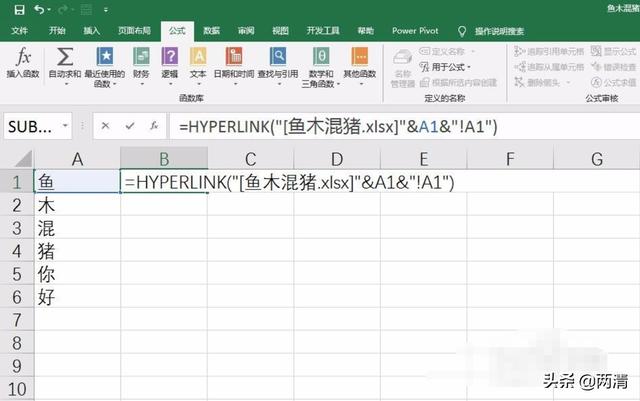Select column F header

(x=510, y=159)
